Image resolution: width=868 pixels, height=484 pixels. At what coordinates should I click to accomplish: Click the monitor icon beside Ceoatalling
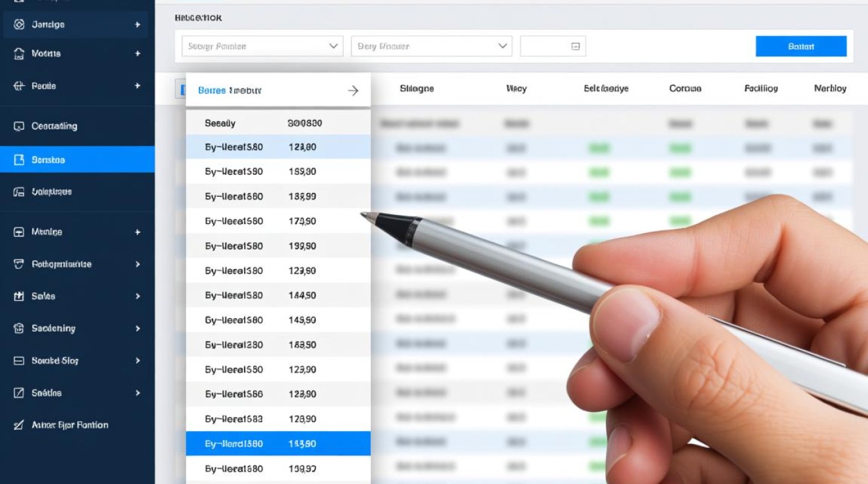[x=19, y=126]
